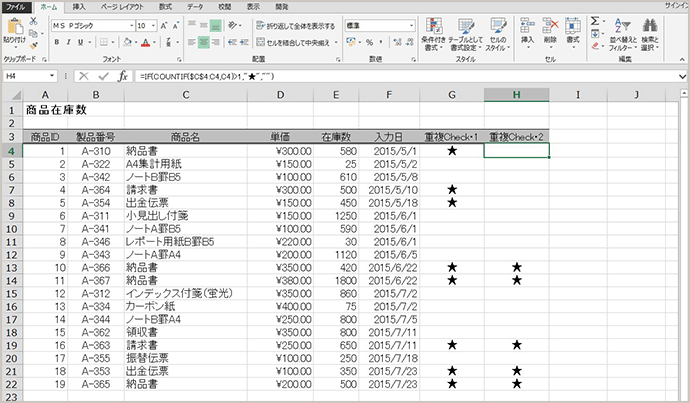The image size is (690, 403).
Task: Click the fill color paint bucket
Action: pyautogui.click(x=128, y=42)
